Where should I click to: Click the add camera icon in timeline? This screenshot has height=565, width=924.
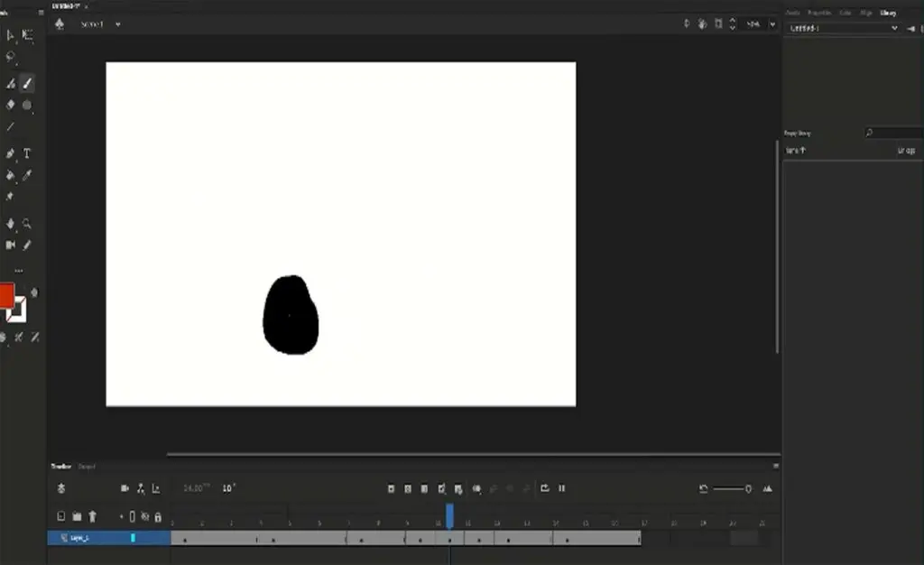125,487
